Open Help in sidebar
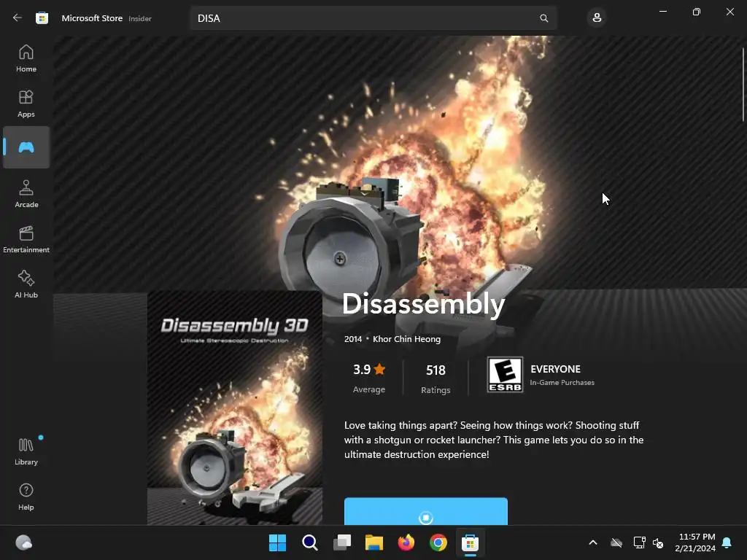The height and width of the screenshot is (560, 747). tap(26, 497)
